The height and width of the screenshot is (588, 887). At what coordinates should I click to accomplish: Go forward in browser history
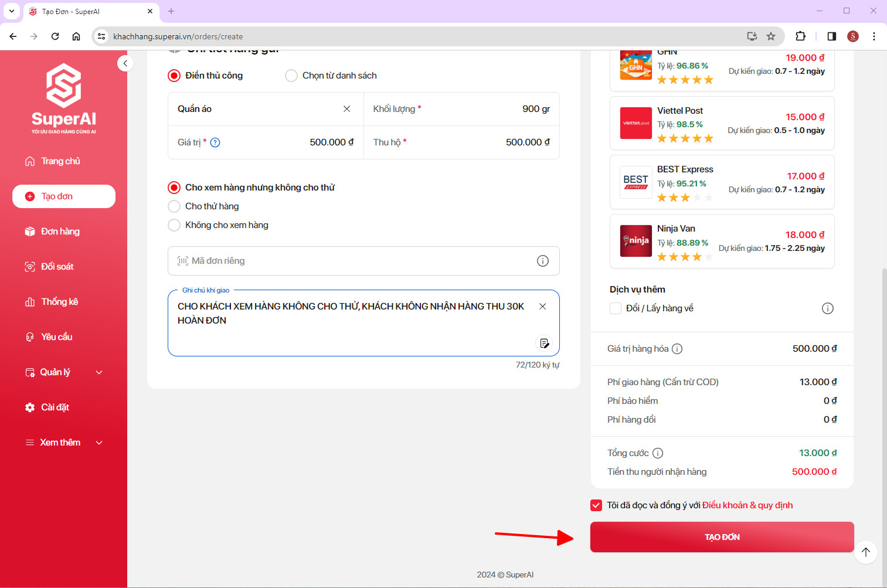coord(34,36)
